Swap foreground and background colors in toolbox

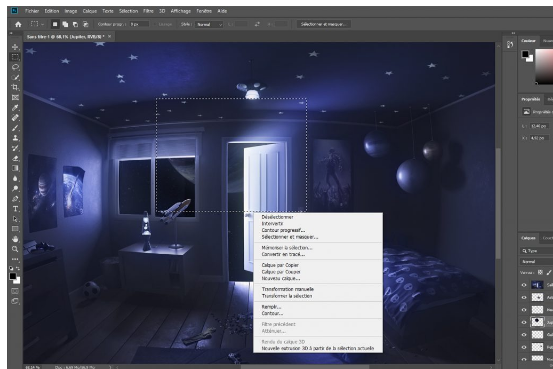pos(18,268)
